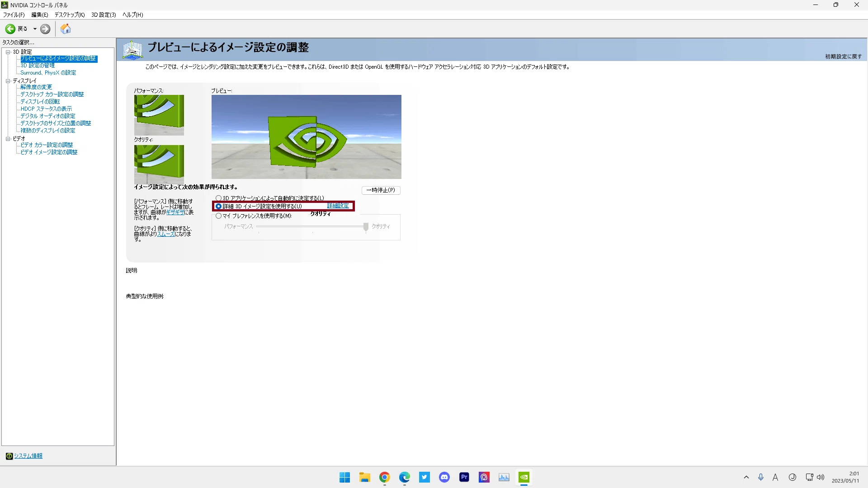868x488 pixels.
Task: Collapse the ディスプレイ tree node
Action: click(8, 81)
